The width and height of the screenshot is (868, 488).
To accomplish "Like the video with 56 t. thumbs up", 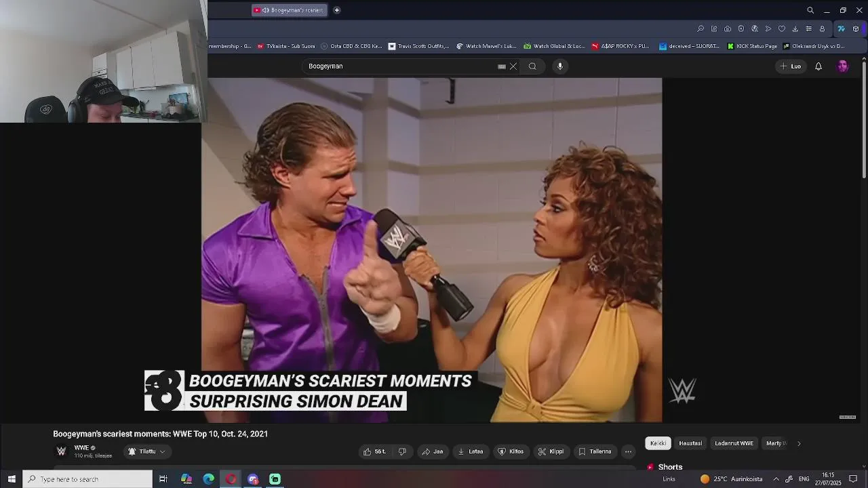I will coord(374,451).
